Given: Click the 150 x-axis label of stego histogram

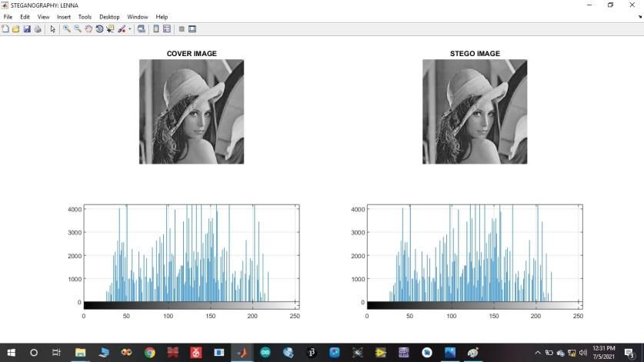Looking at the screenshot, I should [494, 316].
